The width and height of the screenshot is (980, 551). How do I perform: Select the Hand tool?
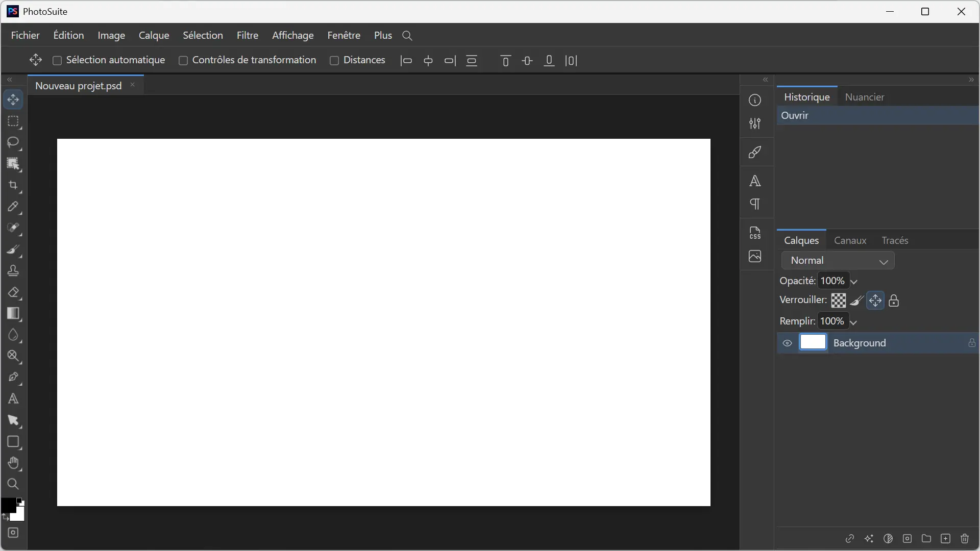13,463
